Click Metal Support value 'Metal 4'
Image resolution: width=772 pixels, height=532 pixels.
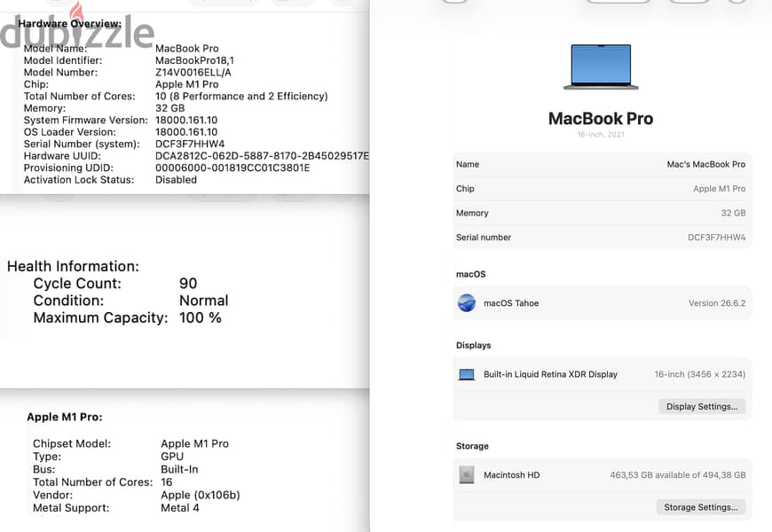click(x=180, y=508)
